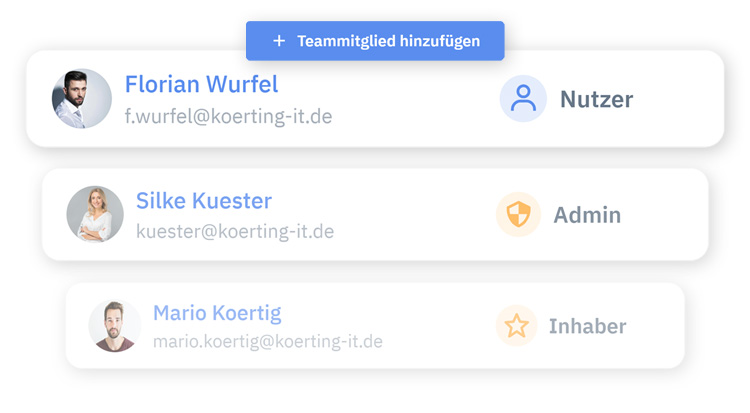Image resolution: width=750 pixels, height=413 pixels.
Task: Click the email kuester@koerting-it.de
Action: point(235,232)
